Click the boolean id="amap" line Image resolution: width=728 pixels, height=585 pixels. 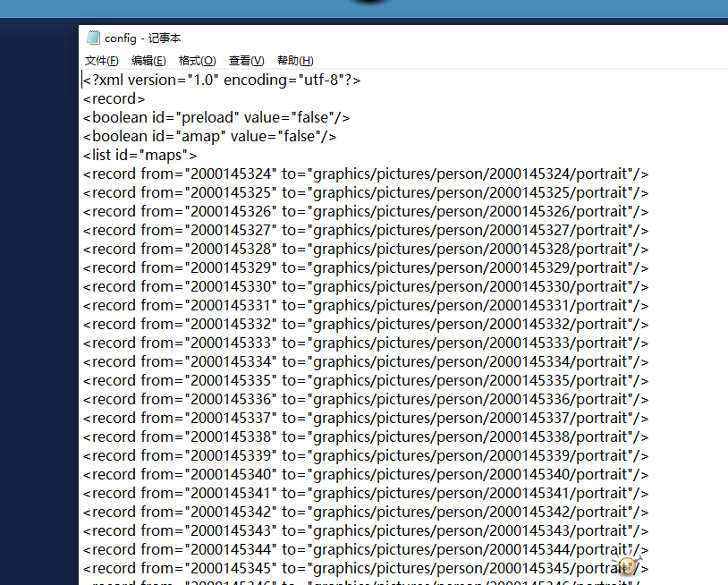(209, 137)
